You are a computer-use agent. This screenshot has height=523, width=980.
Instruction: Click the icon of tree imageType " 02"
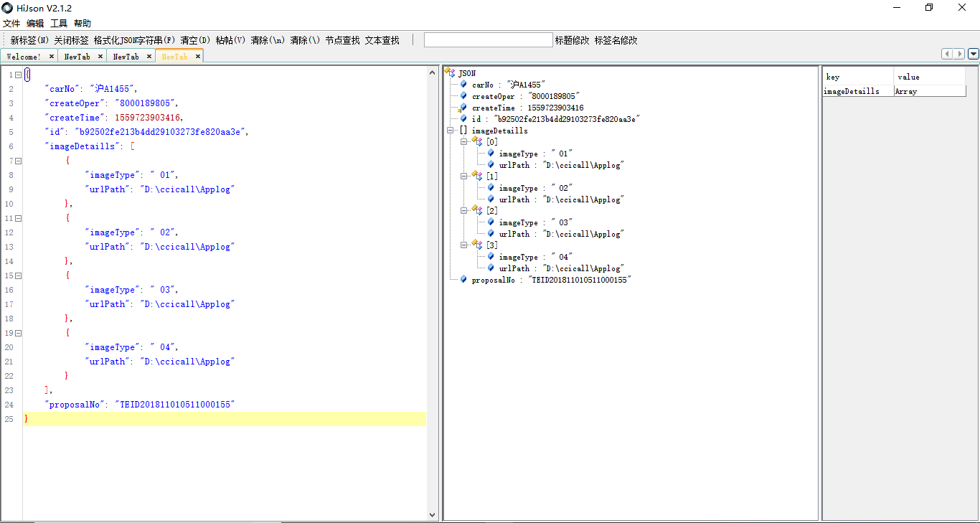(491, 188)
